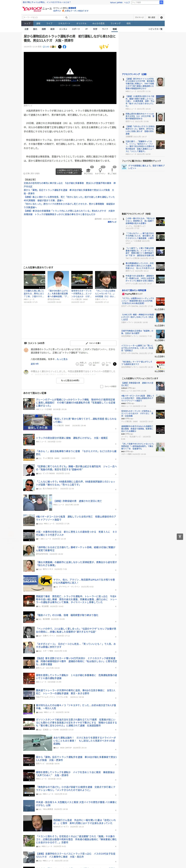
Task: Open settings via the gear icon
Action: pyautogui.click(x=161, y=18)
